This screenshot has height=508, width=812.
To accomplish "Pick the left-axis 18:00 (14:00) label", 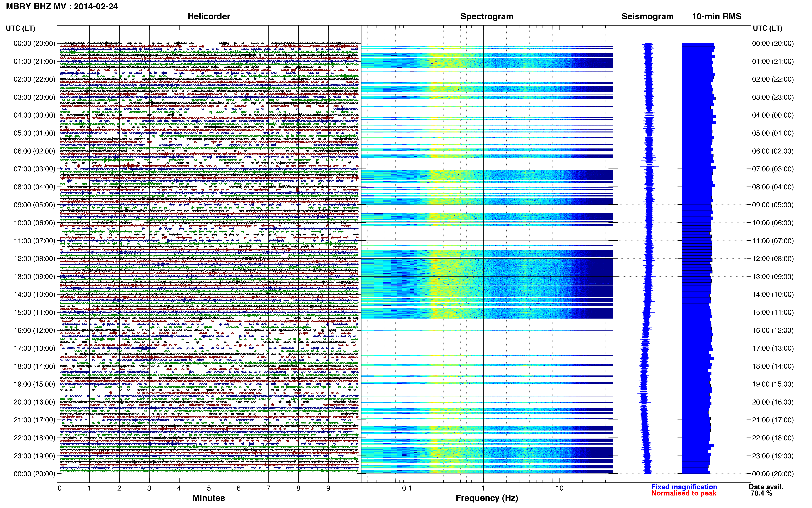I will 34,366.
